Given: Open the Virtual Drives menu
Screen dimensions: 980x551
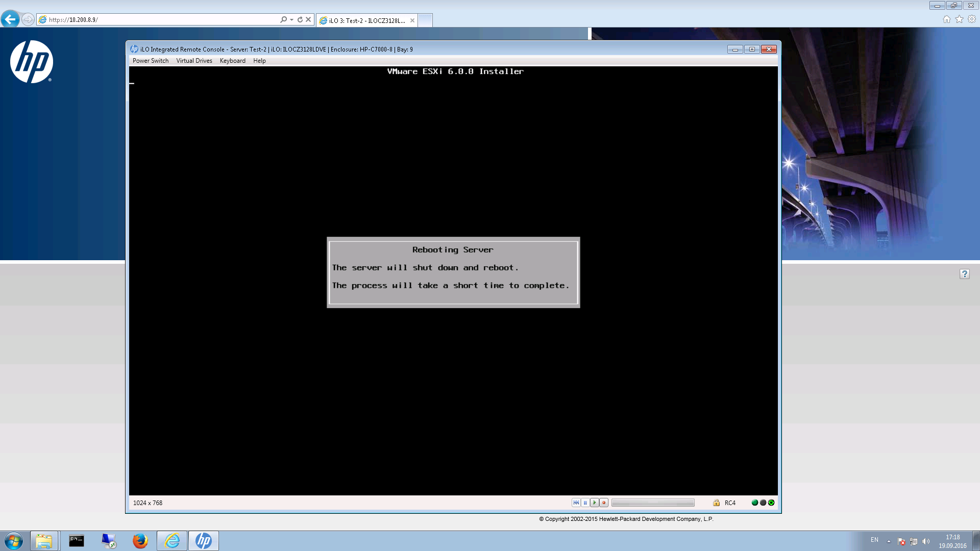Looking at the screenshot, I should (x=194, y=61).
